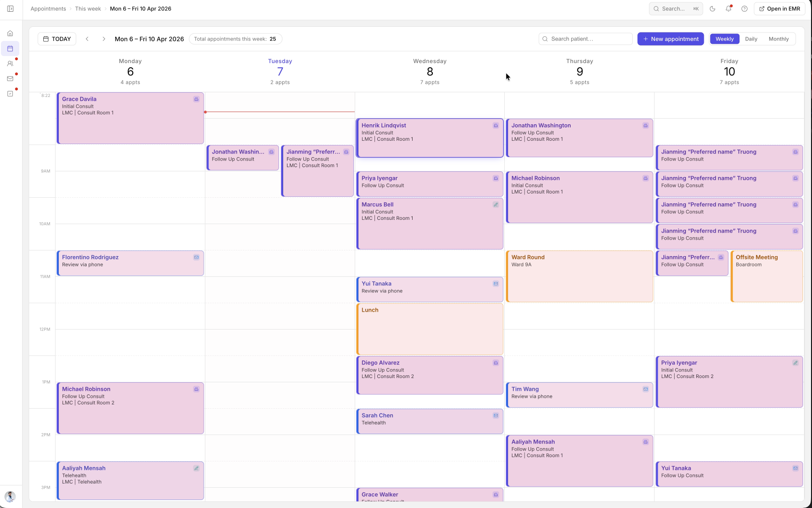Switch to the Monthly view
This screenshot has height=508, width=812.
pyautogui.click(x=778, y=39)
